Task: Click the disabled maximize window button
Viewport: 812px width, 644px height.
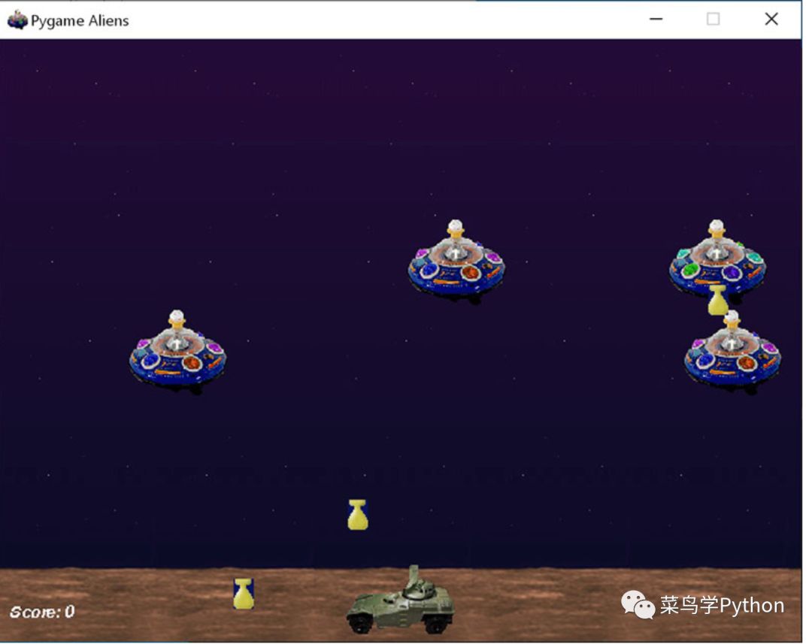Action: click(713, 19)
